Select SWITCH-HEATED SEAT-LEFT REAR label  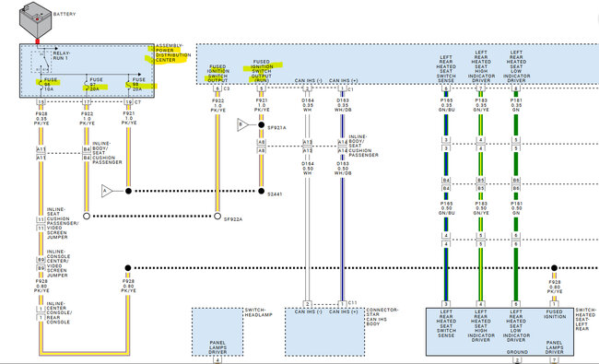pos(586,319)
